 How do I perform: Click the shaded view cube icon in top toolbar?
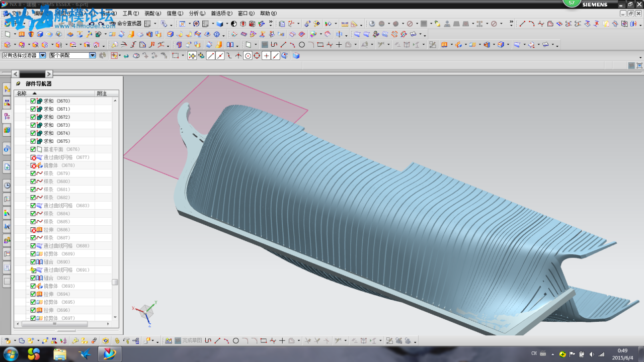(x=219, y=23)
